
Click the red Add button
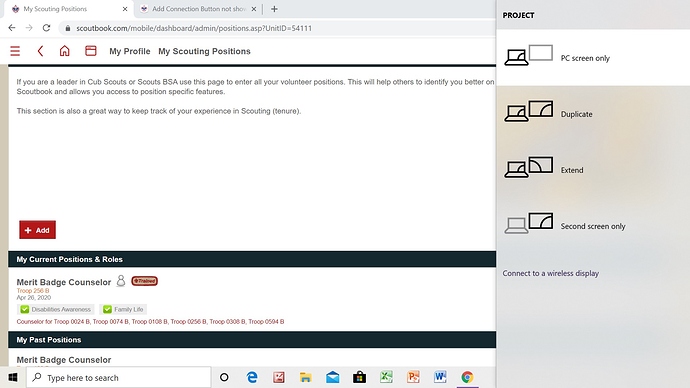(37, 230)
